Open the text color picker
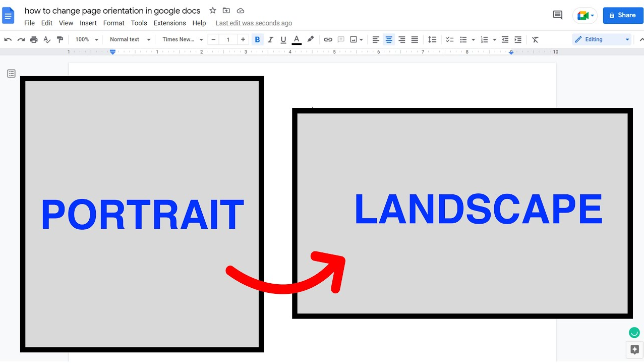 tap(297, 39)
